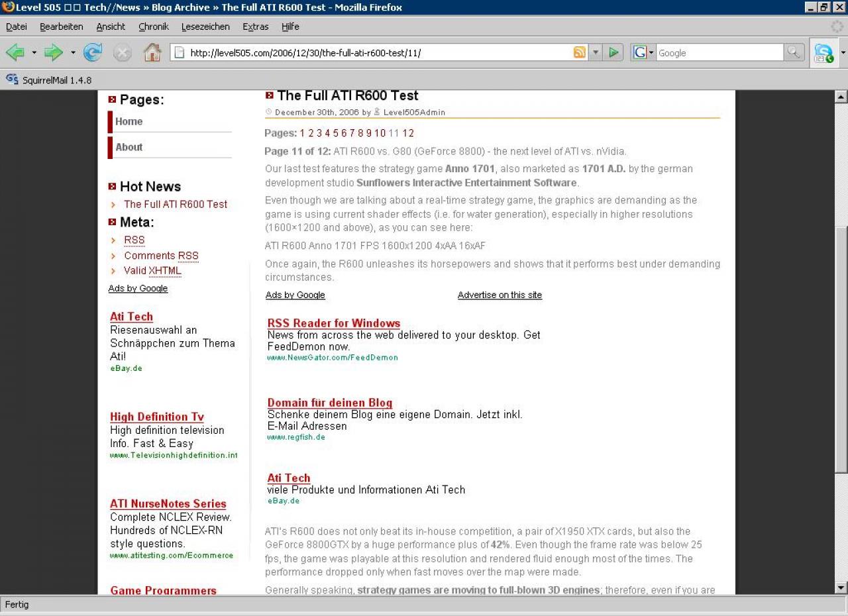The width and height of the screenshot is (848, 616).
Task: Go to page 12 of the article
Action: [x=408, y=133]
